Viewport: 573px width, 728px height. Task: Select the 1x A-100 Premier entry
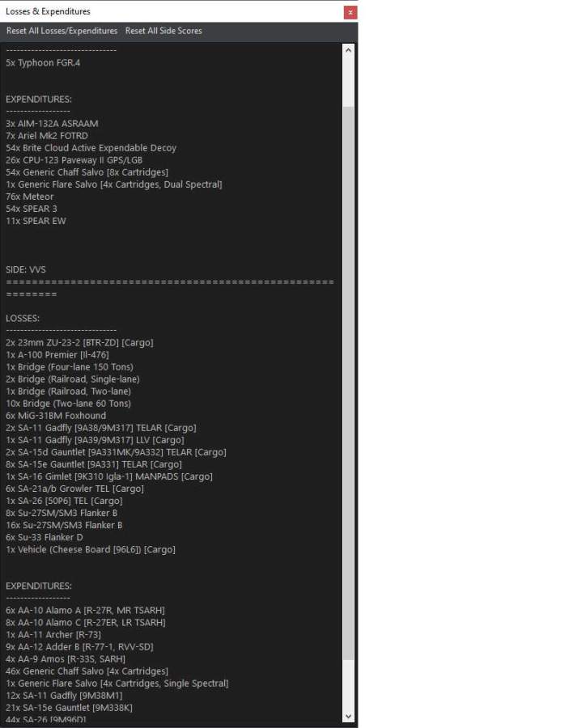tap(57, 354)
